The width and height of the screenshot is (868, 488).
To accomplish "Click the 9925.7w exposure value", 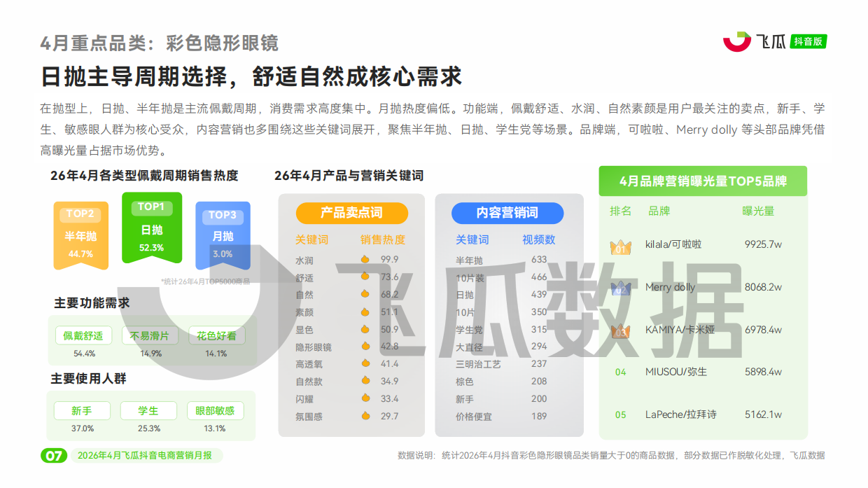I will 763,244.
